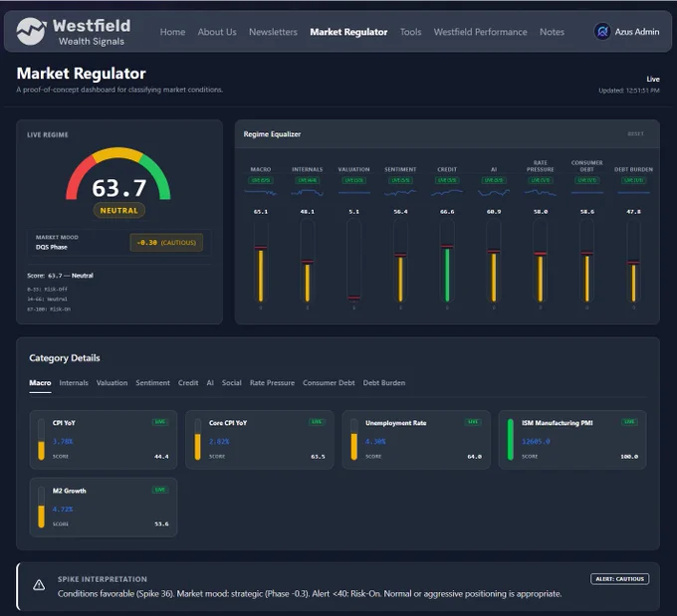The image size is (677, 616).
Task: Click the Neutral regime label under the gauge
Action: click(118, 211)
